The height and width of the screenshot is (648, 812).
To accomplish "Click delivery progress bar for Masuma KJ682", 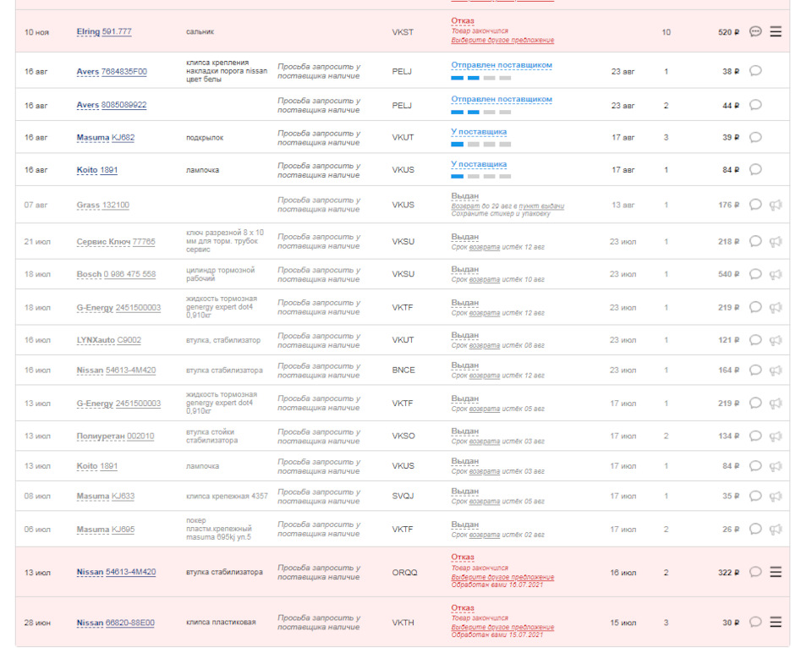I will tap(481, 145).
